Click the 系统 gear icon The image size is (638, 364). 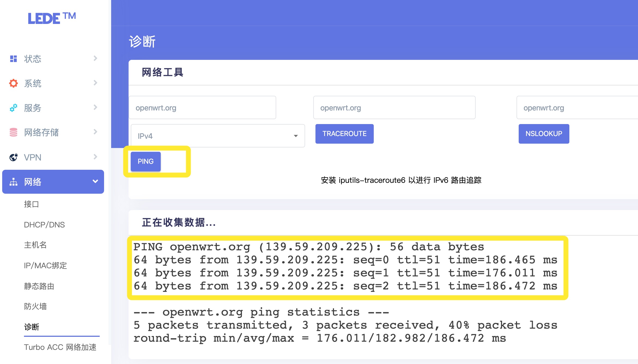pos(13,83)
